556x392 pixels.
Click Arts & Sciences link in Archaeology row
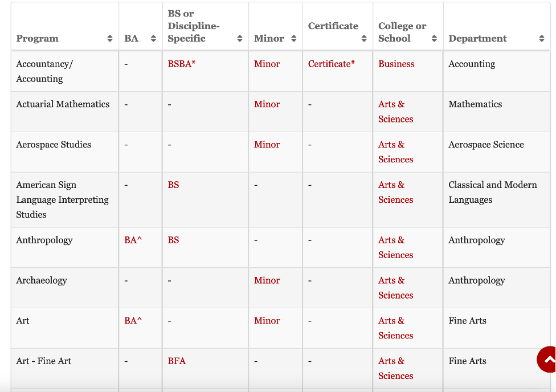click(x=395, y=288)
